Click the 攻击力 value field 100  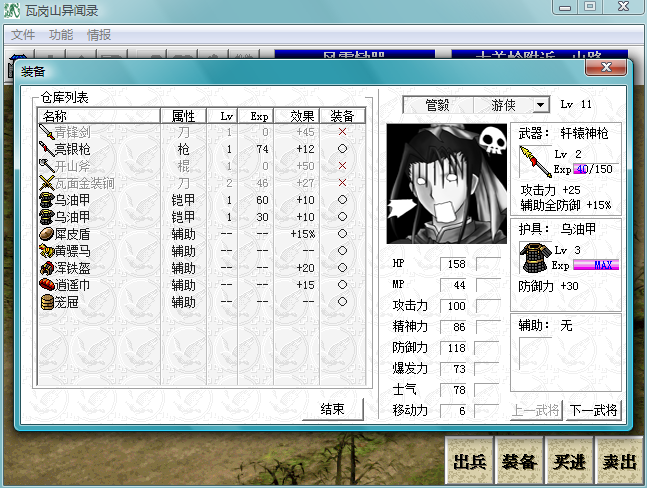point(453,306)
